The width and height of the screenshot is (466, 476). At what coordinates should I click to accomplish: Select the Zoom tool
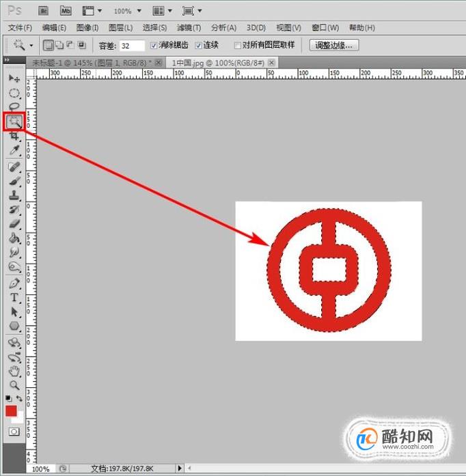tap(14, 385)
